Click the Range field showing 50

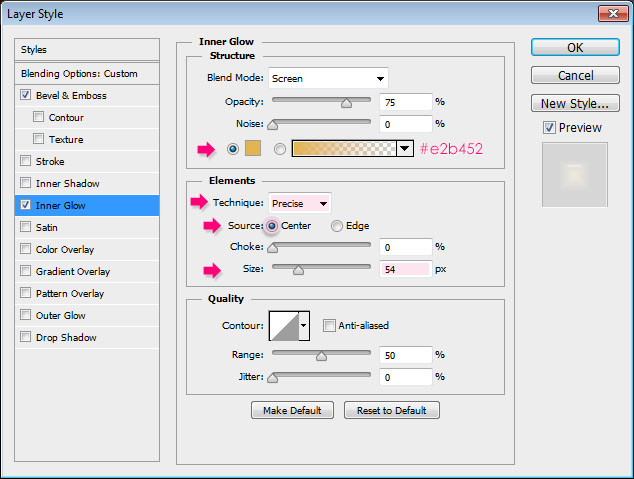click(x=406, y=355)
